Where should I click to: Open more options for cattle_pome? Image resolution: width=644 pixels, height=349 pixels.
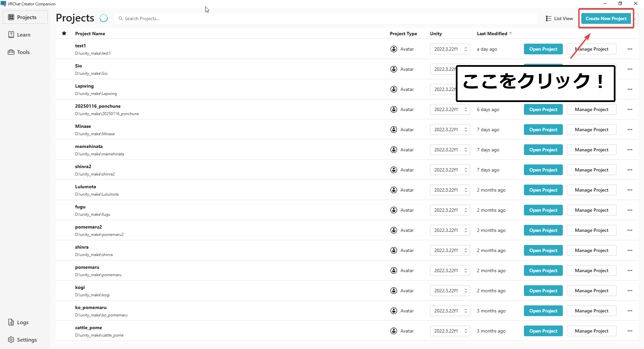coord(630,331)
